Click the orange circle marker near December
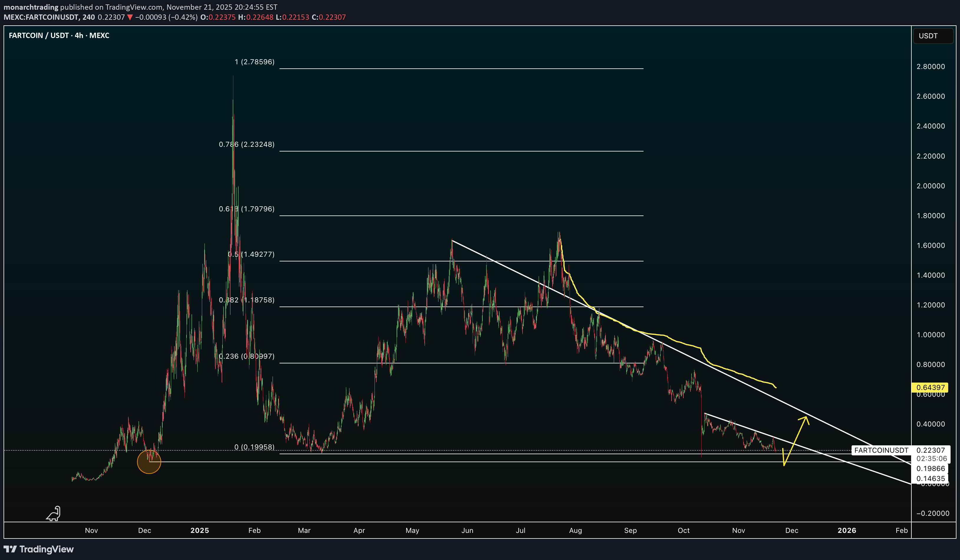The image size is (960, 560). click(149, 462)
